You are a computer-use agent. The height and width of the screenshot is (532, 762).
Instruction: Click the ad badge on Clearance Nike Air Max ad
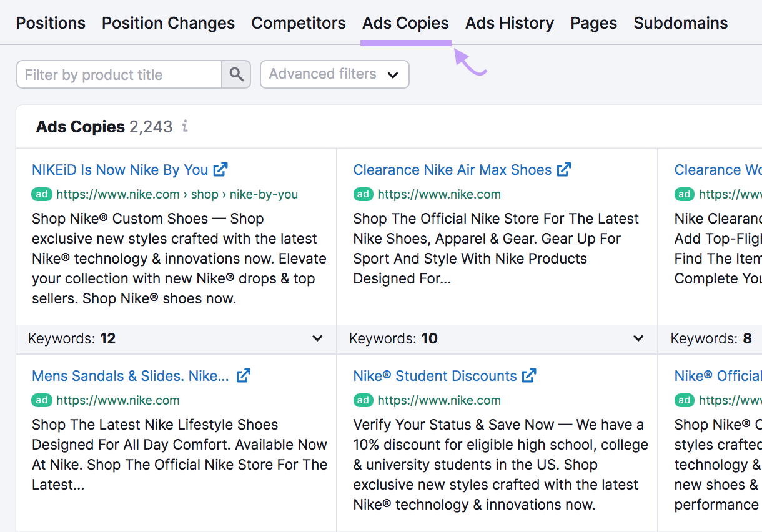click(363, 194)
